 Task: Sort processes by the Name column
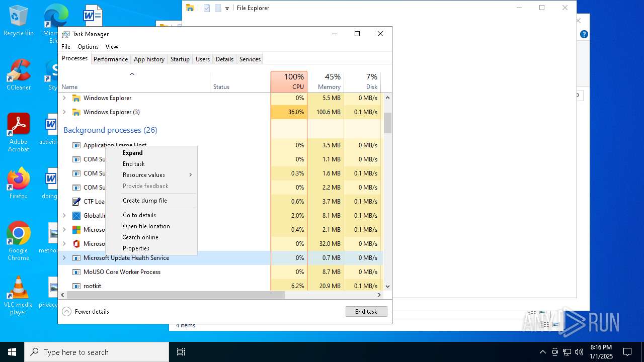click(x=134, y=81)
